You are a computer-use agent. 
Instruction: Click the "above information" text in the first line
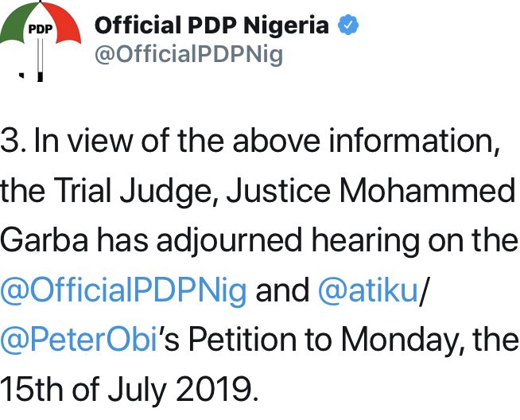[366, 141]
